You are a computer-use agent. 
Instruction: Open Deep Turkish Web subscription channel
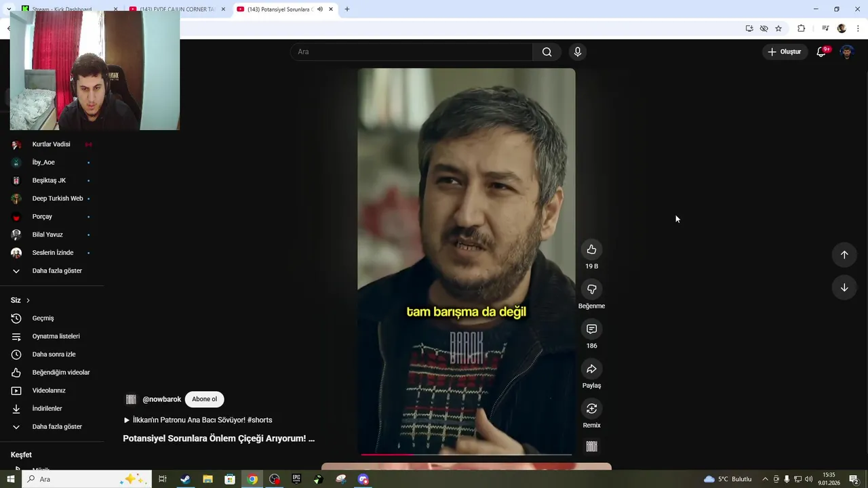pyautogui.click(x=52, y=199)
